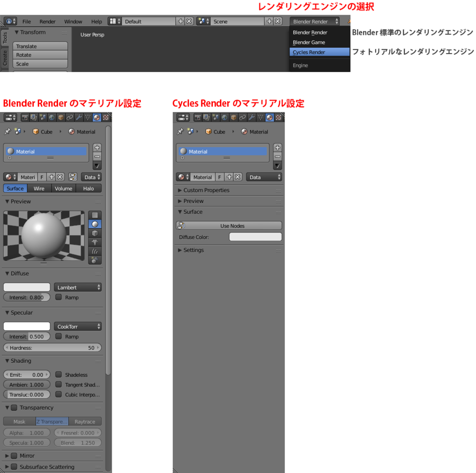The image size is (476, 473).
Task: Toggle fake user F in Cycles Render panel
Action: (x=219, y=177)
